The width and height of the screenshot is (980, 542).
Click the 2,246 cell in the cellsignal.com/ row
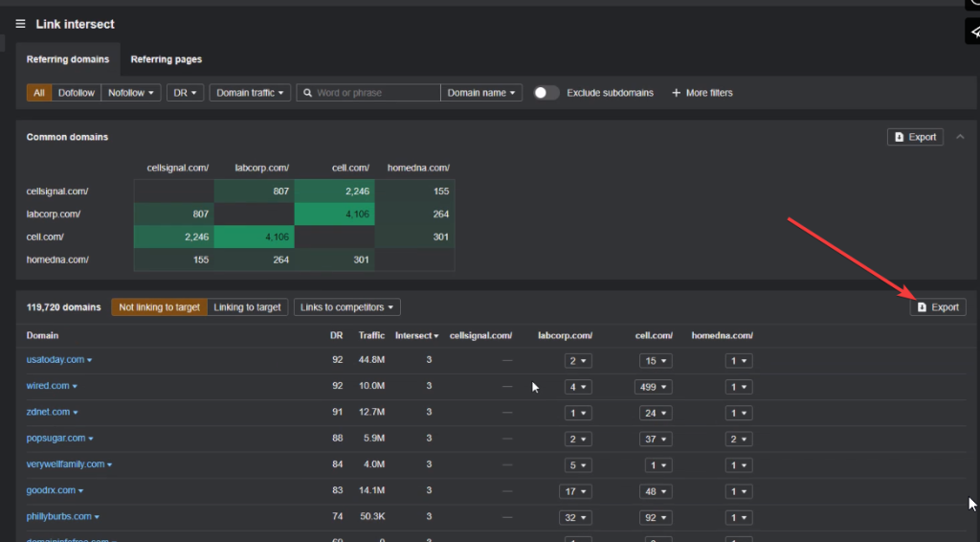pyautogui.click(x=334, y=192)
